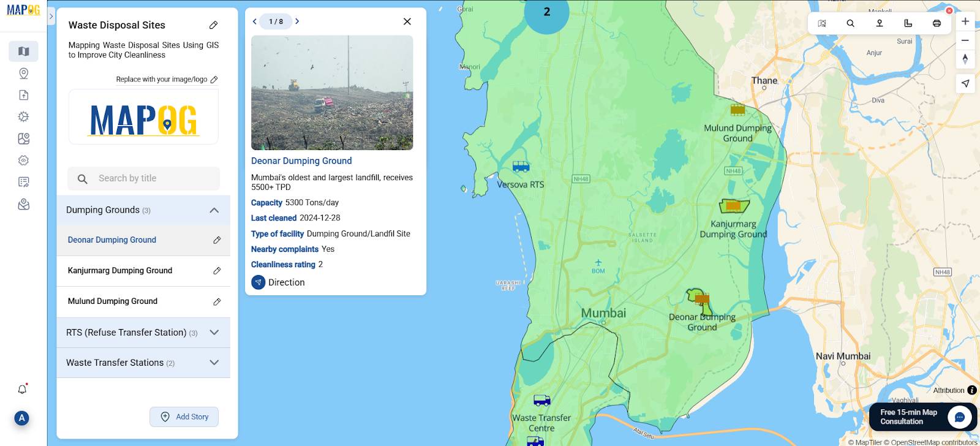Screen dimensions: 980x446
Task: Click the 'Last cleaned 2024-12-28' text
Action: coord(295,218)
